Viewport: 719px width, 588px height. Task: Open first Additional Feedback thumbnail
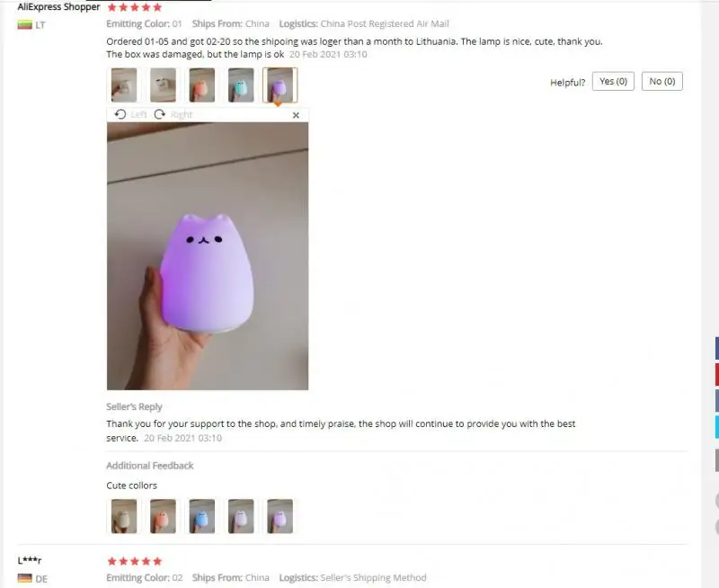coord(124,516)
